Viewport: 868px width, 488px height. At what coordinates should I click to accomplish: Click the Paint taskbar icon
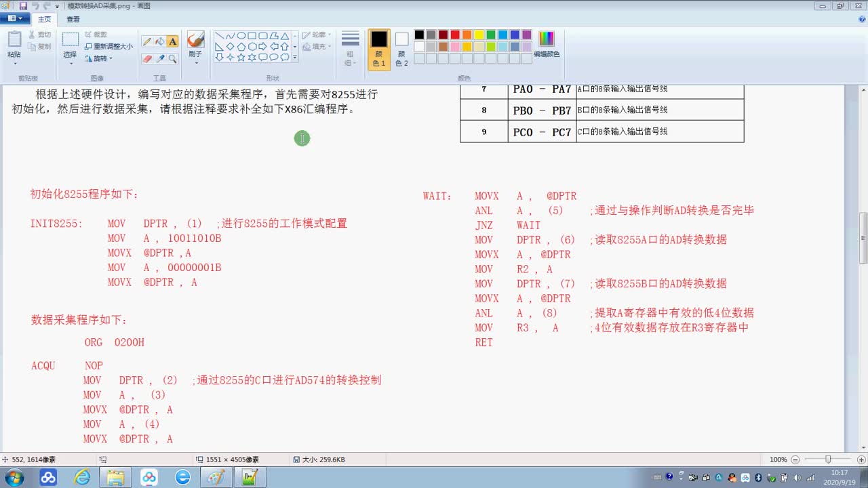(x=216, y=477)
